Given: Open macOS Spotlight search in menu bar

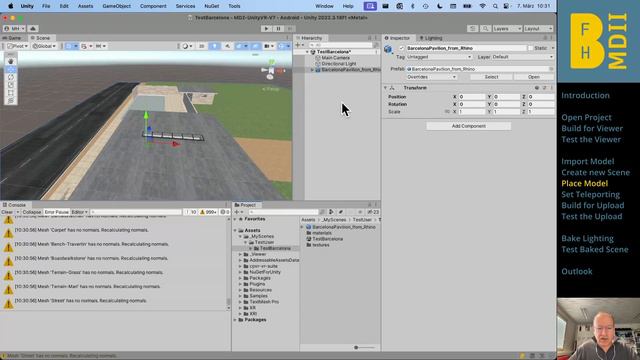Looking at the screenshot, I should pyautogui.click(x=495, y=6).
